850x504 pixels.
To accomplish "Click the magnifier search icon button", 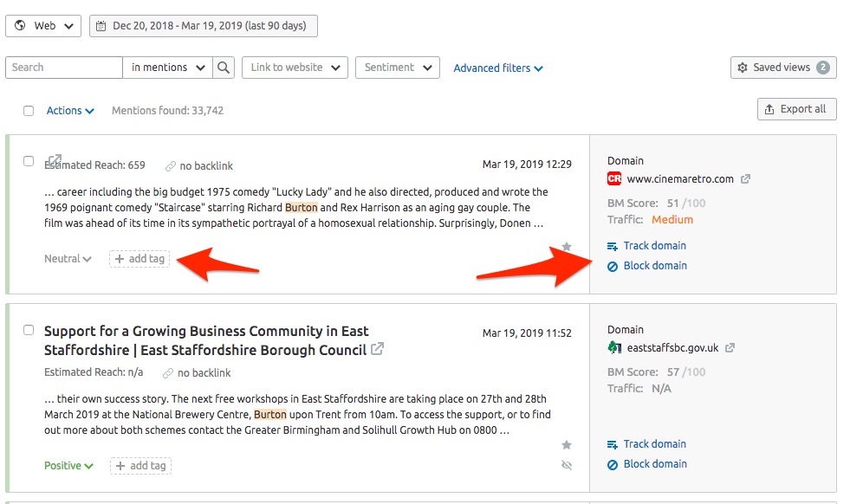I will tap(224, 68).
